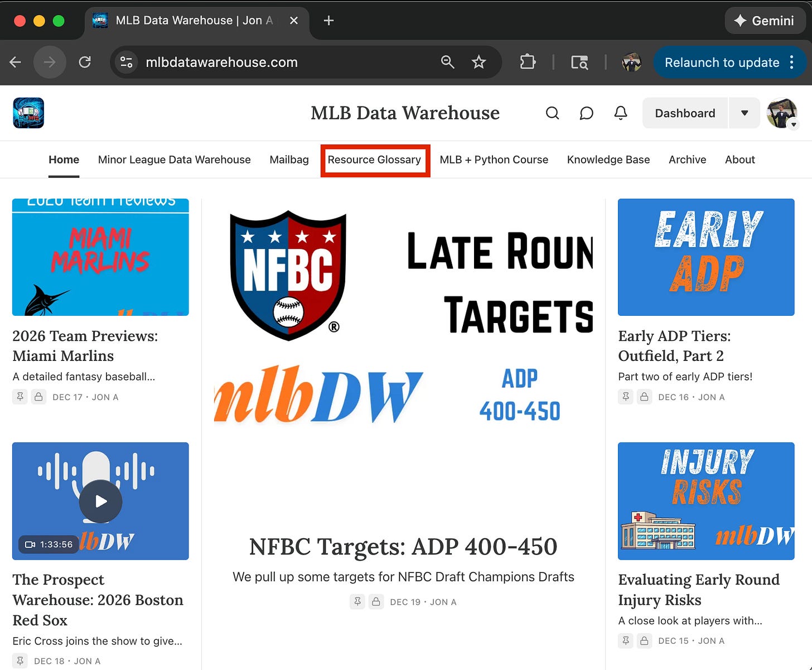812x670 pixels.
Task: Click 'DEC 19 · JON A' byline text
Action: (423, 602)
